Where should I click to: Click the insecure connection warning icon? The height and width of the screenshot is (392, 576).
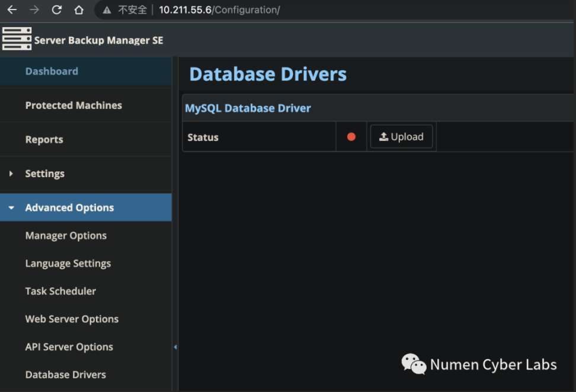(x=106, y=9)
